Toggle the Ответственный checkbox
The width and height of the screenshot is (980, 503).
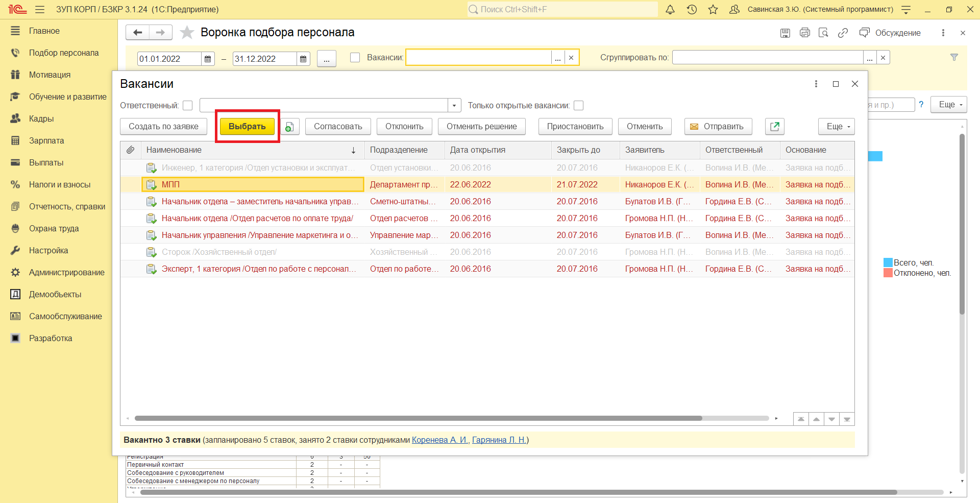pos(188,106)
